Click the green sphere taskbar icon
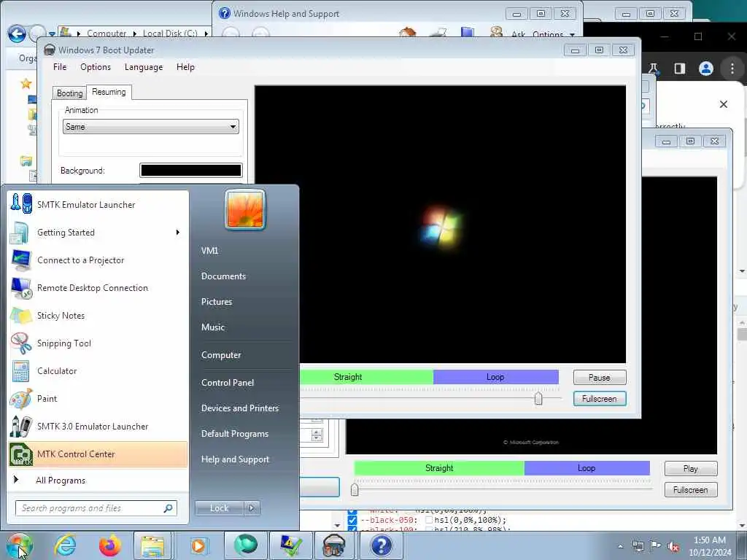 tap(245, 545)
